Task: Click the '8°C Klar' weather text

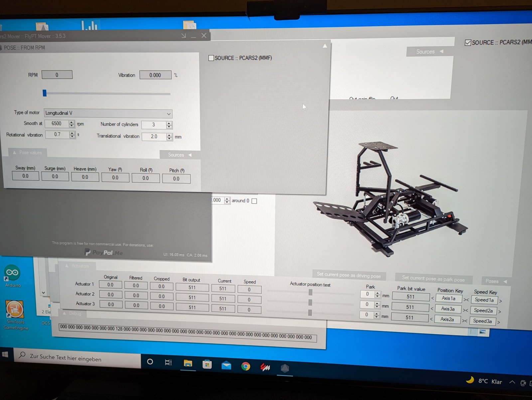Action: coord(490,381)
